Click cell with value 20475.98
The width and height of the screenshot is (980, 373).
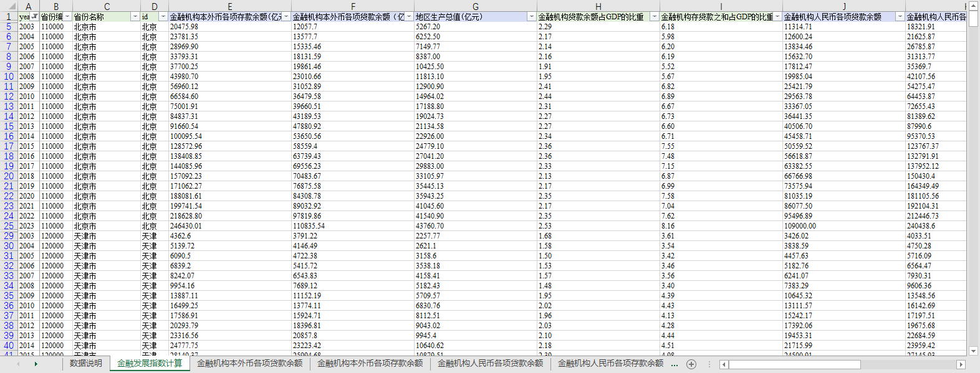[x=229, y=27]
